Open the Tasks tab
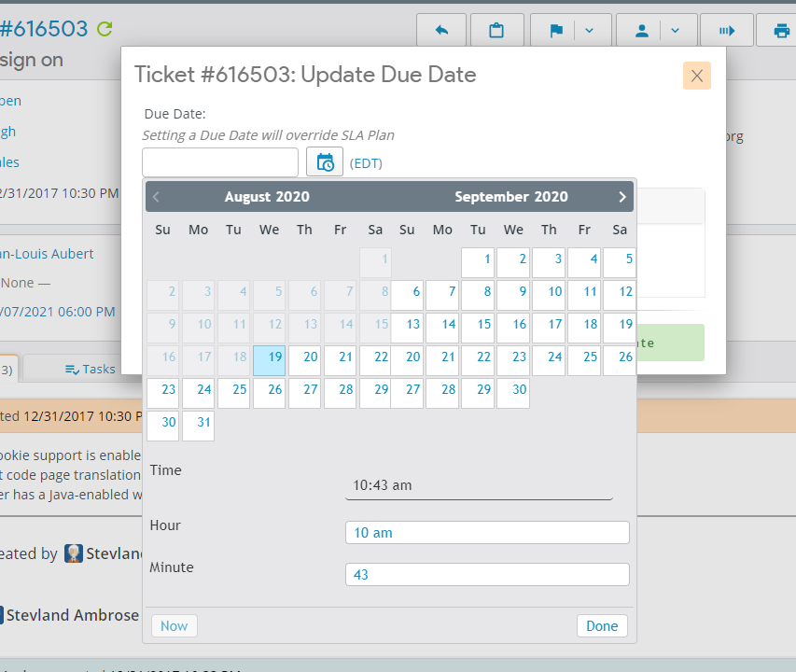This screenshot has height=672, width=796. (x=91, y=369)
